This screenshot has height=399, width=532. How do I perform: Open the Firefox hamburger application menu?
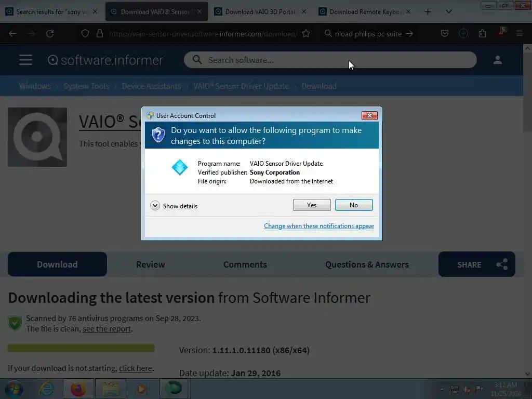[519, 33]
